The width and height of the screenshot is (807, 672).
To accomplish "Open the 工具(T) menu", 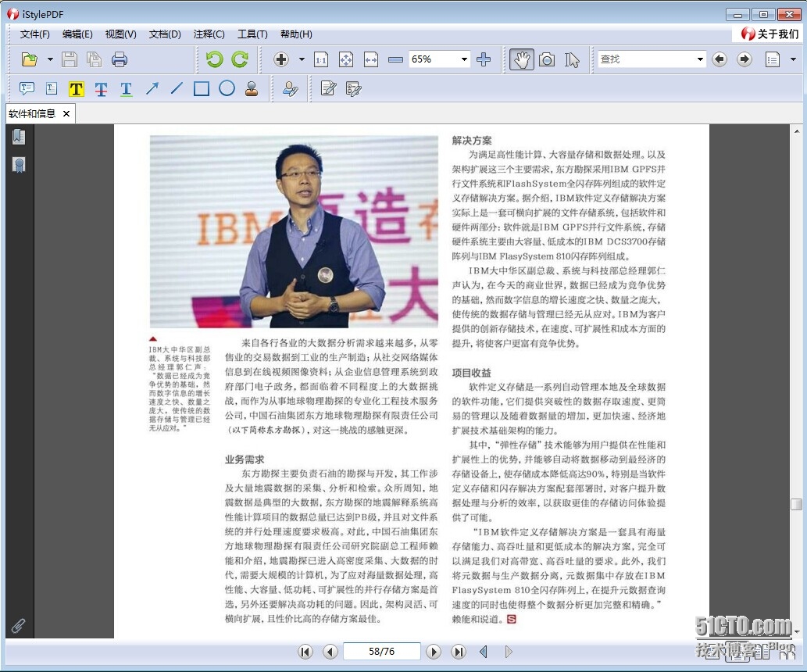I will click(x=252, y=34).
